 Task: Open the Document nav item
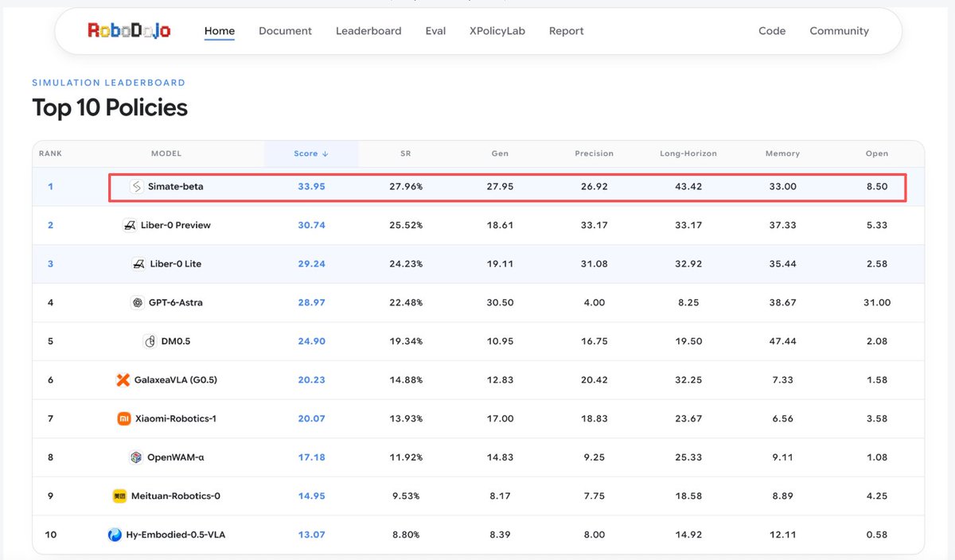(285, 31)
